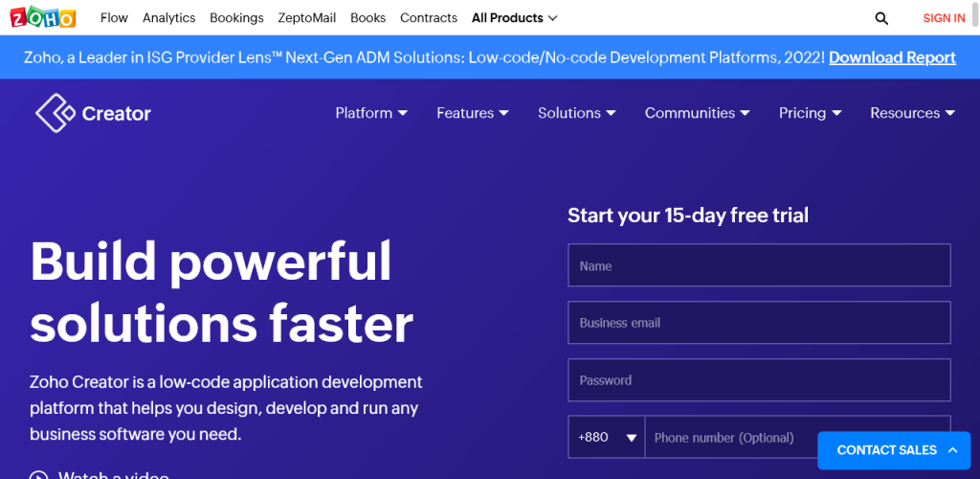Open the Solutions dropdown menu
Image resolution: width=980 pixels, height=479 pixels.
coord(577,113)
